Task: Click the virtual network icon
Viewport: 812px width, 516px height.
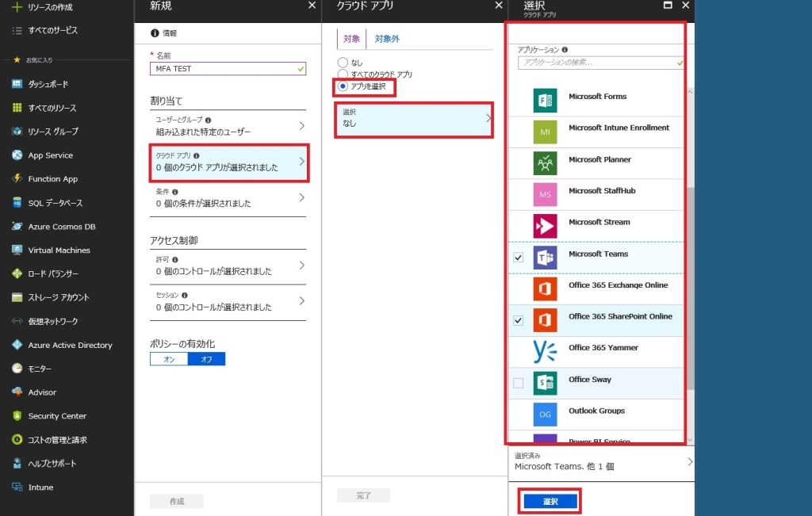Action: pos(17,321)
